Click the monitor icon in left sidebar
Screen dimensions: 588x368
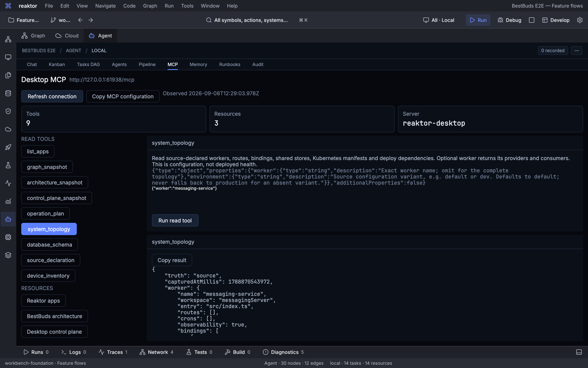point(8,57)
